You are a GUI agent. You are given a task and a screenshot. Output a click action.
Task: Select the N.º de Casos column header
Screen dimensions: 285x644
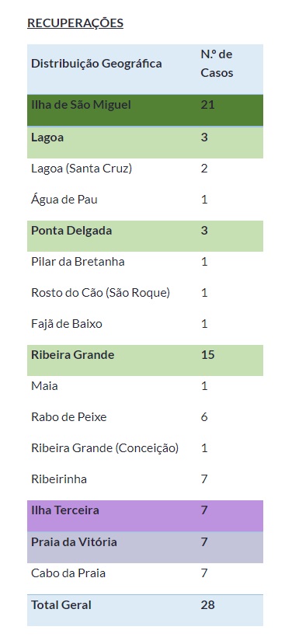(217, 64)
